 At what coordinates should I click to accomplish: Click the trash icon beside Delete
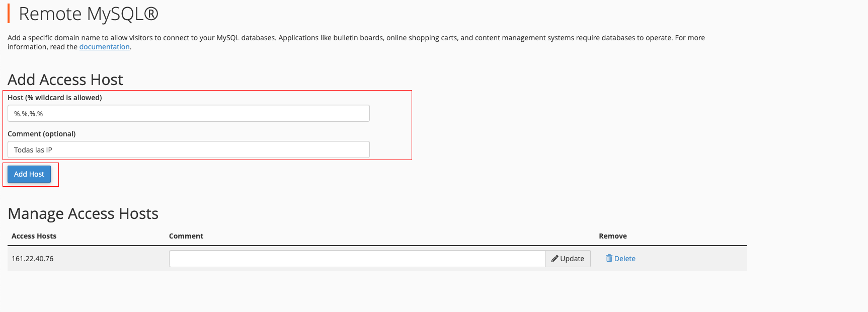609,258
